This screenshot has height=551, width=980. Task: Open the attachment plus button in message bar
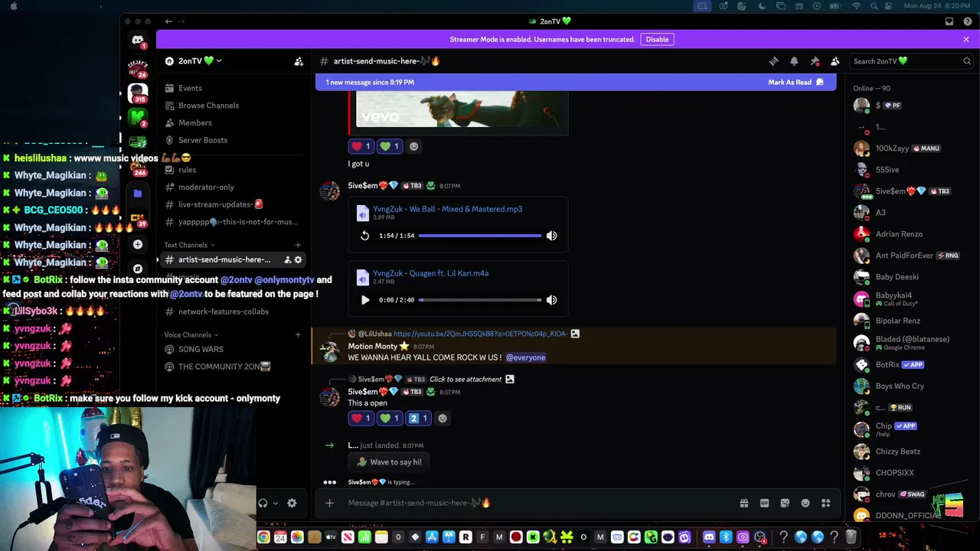pos(329,503)
